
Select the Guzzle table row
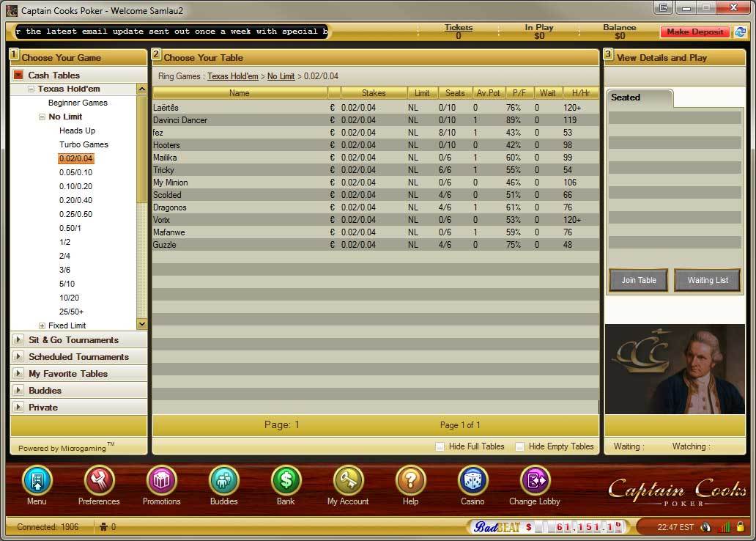point(376,245)
